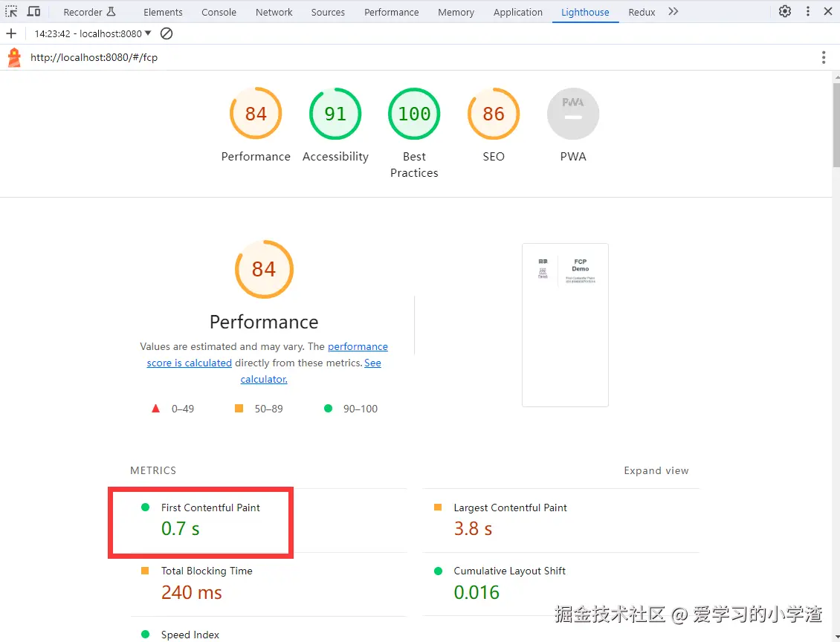Click the Total Blocking Time label

click(207, 571)
